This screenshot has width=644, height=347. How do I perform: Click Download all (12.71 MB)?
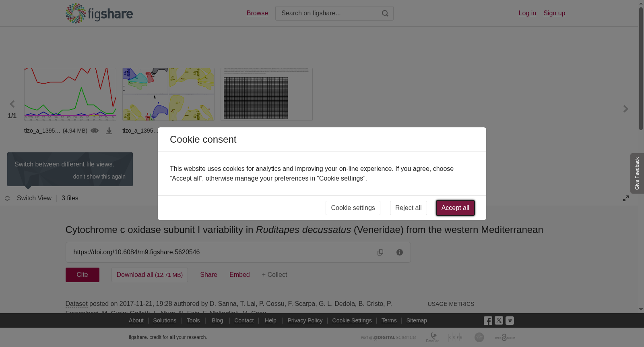[150, 275]
